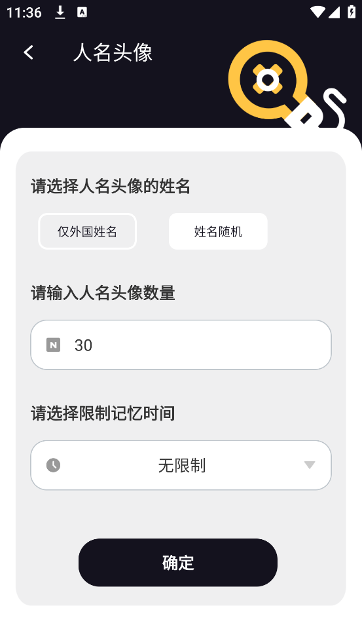Tap the clock icon in time selector
Image resolution: width=362 pixels, height=644 pixels.
coord(54,465)
